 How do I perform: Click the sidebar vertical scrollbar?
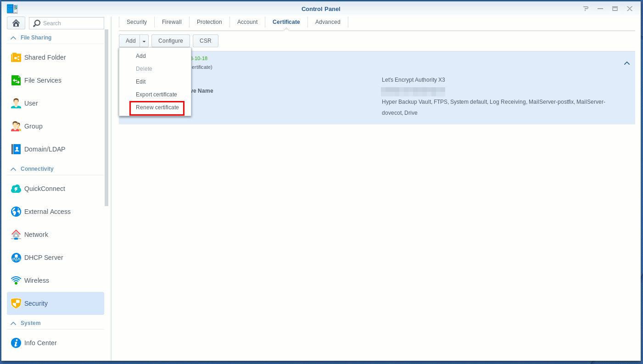click(x=106, y=118)
